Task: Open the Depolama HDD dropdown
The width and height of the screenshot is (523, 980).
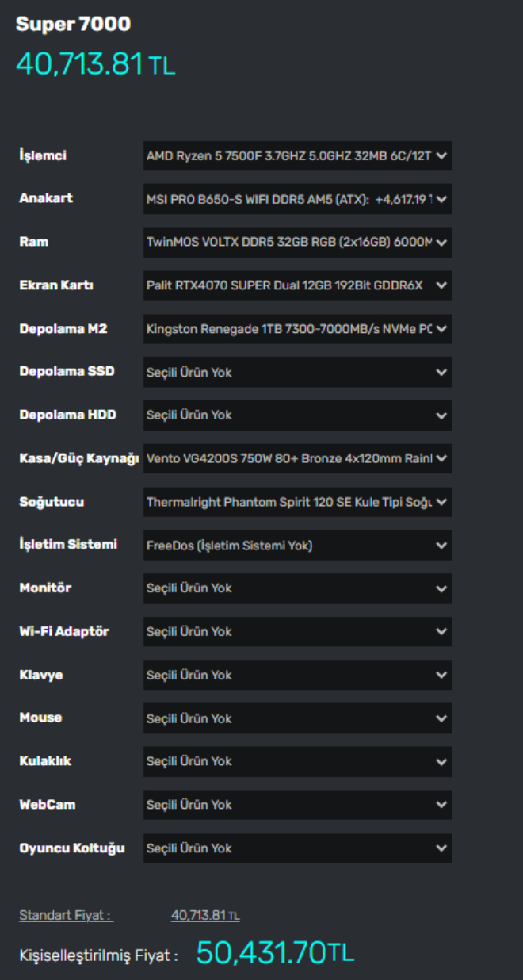Action: (x=297, y=415)
